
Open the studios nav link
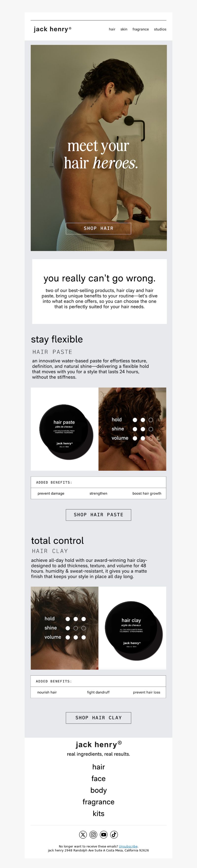pyautogui.click(x=160, y=29)
